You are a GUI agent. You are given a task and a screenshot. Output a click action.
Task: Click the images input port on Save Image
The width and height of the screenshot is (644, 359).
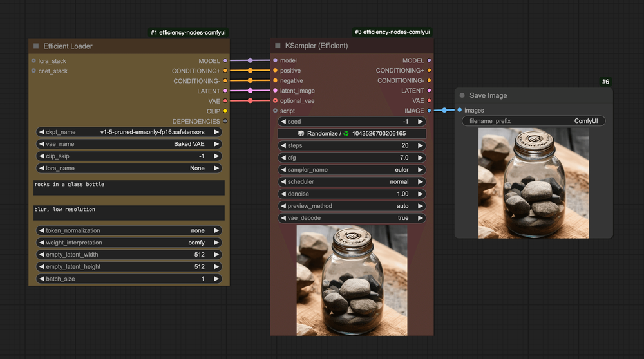point(459,111)
